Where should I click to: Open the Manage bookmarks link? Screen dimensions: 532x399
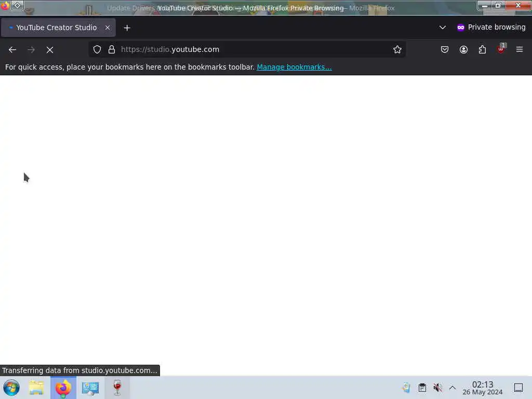pos(294,67)
